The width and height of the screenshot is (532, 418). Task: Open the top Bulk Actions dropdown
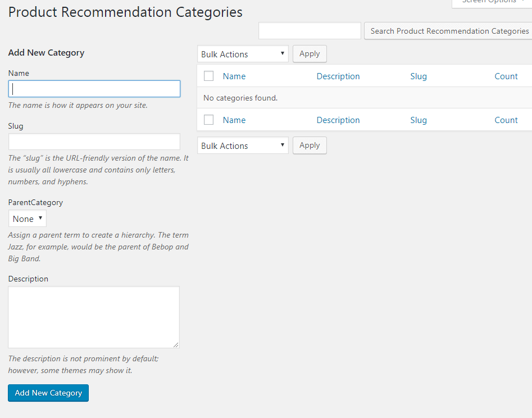tap(243, 54)
